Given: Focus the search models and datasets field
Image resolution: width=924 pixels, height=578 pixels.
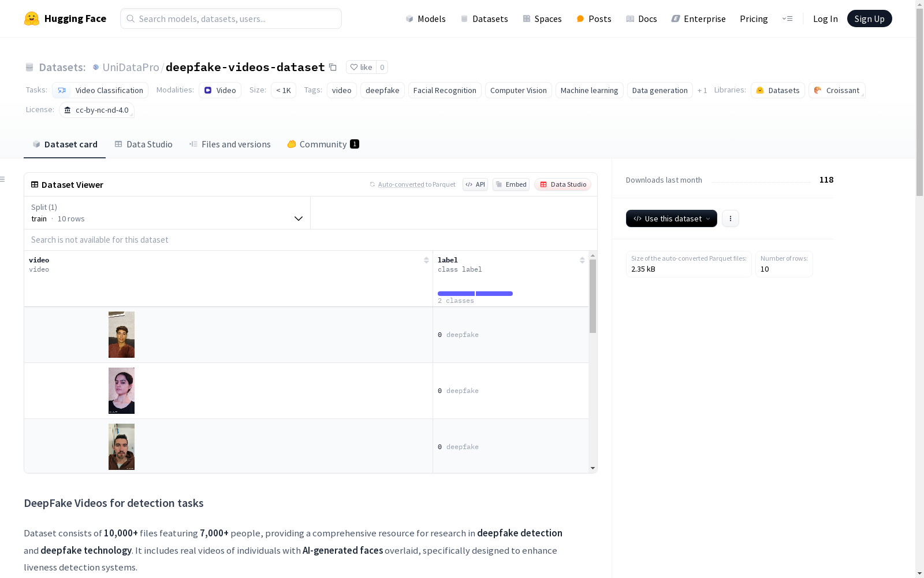Looking at the screenshot, I should (231, 18).
